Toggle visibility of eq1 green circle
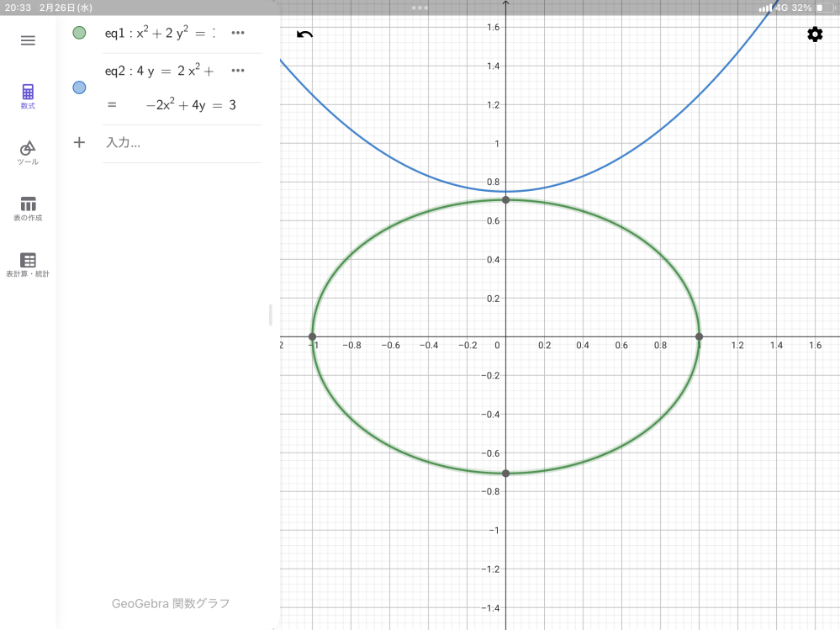The height and width of the screenshot is (630, 840). tap(79, 33)
